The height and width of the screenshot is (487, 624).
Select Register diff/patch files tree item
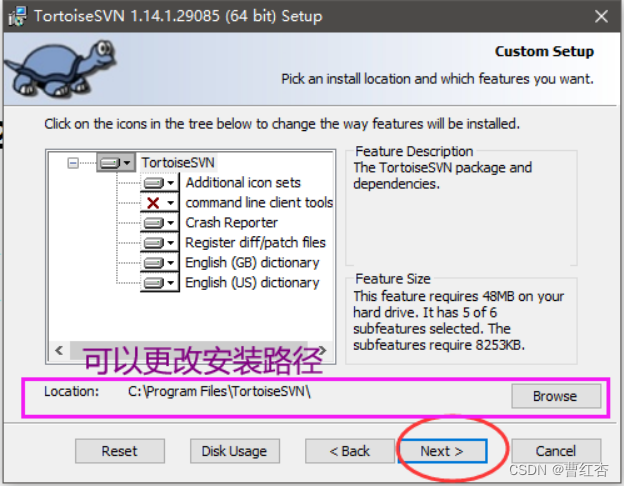click(x=255, y=242)
